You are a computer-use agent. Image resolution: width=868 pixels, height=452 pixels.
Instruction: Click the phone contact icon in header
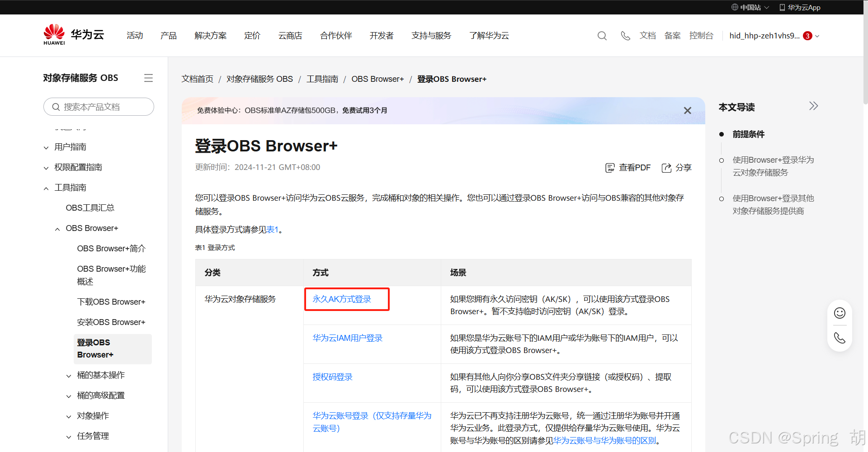point(625,36)
